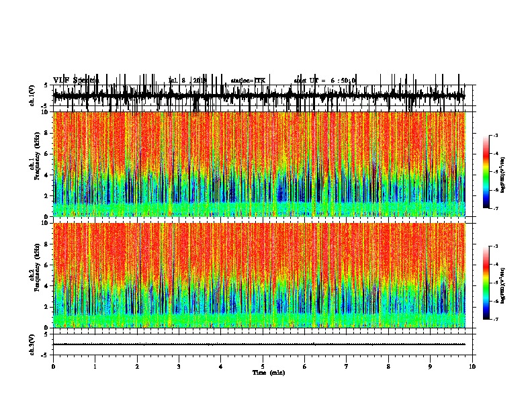532x411 pixels.
Task: Click the '-5' voltage tick on ch.3 plot
Action: tap(45, 355)
